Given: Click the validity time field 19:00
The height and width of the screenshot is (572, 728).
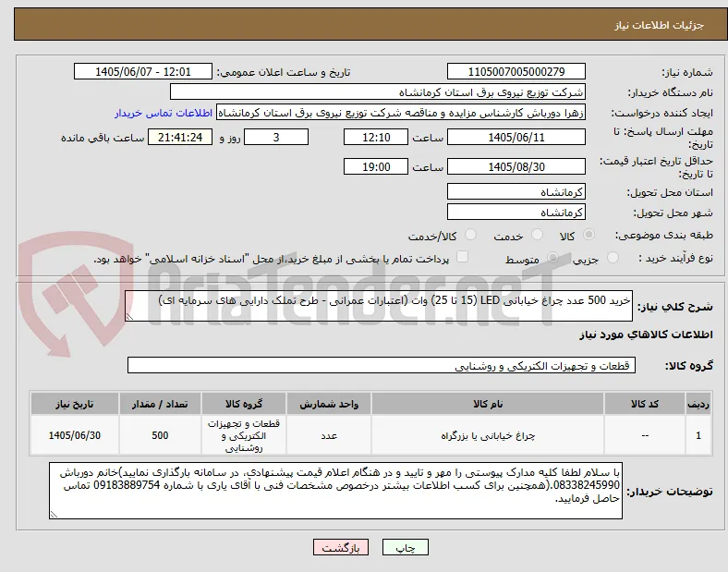Looking at the screenshot, I should [376, 166].
